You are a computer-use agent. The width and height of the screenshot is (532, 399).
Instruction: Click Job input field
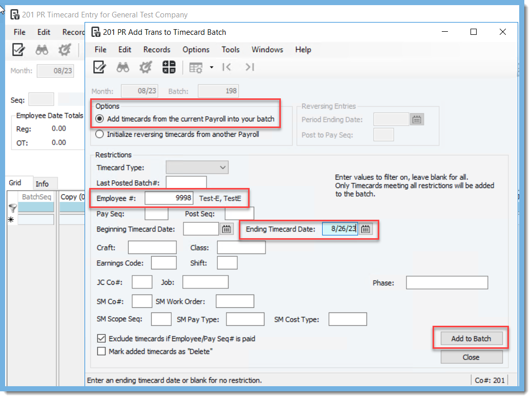(206, 282)
